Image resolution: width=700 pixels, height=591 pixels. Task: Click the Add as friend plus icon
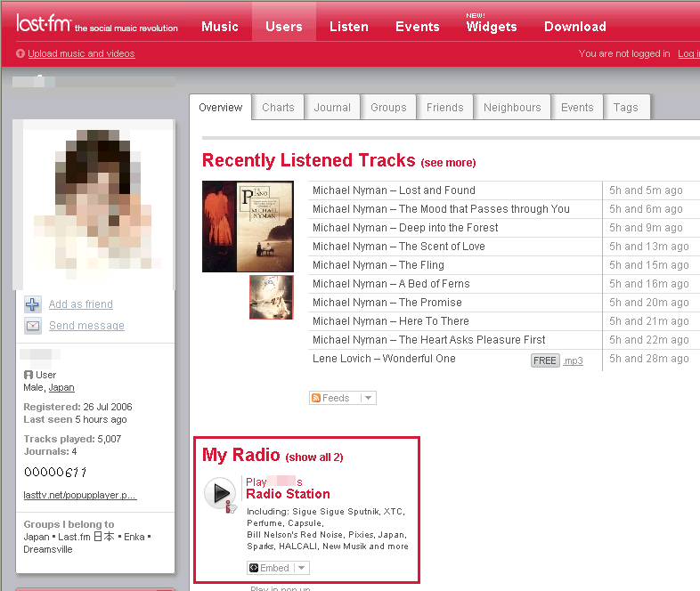coord(33,304)
